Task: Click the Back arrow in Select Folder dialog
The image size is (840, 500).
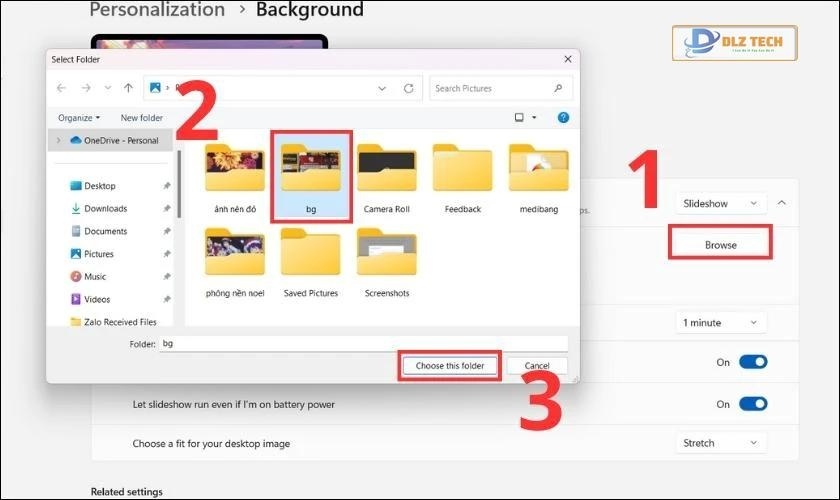Action: point(62,88)
